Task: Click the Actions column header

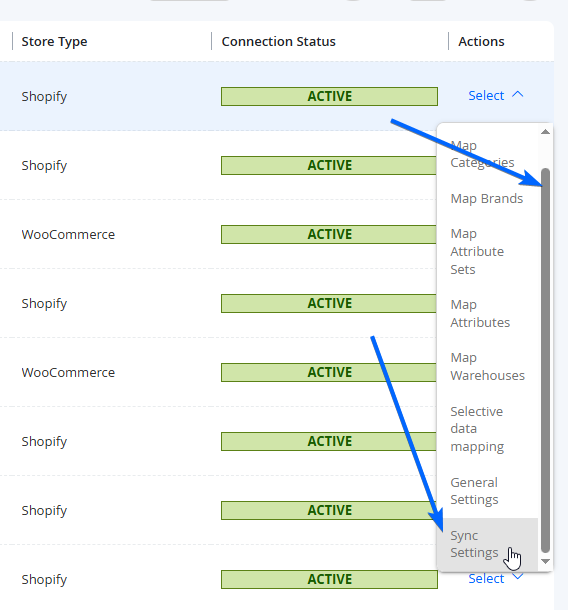Action: pyautogui.click(x=481, y=41)
